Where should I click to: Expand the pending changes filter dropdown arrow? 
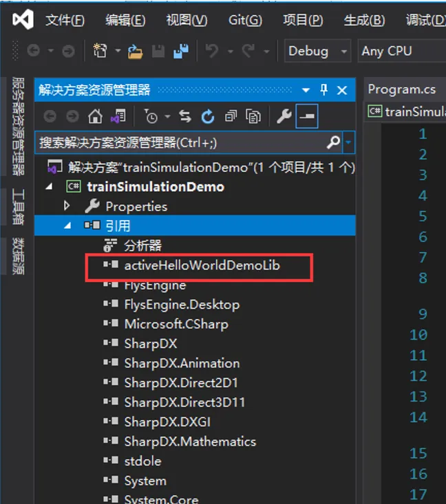pos(168,116)
